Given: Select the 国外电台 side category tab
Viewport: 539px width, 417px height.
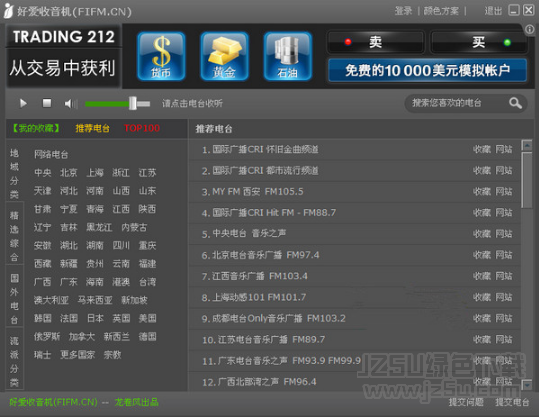Looking at the screenshot, I should 14,299.
